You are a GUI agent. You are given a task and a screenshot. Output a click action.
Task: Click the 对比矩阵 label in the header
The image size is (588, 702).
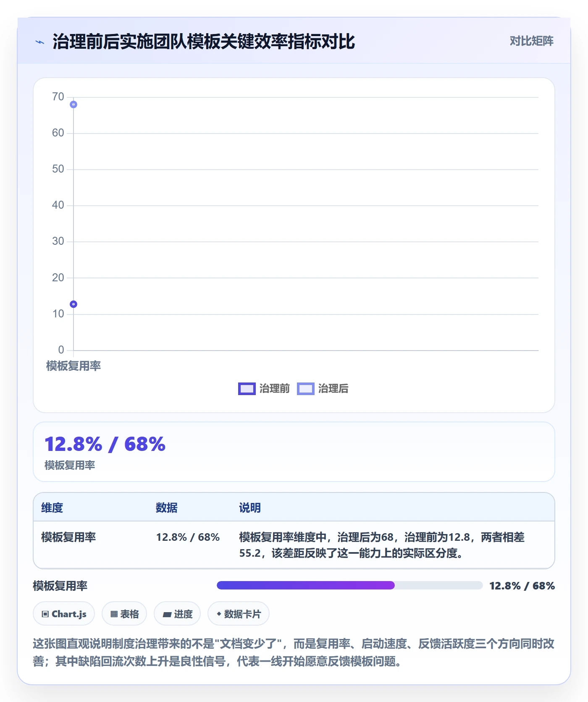click(531, 41)
